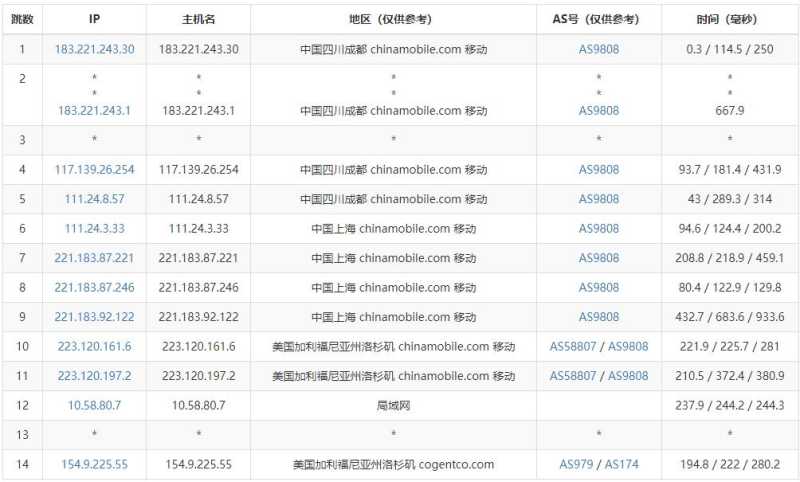Select time value 194.8 / 222 / 280.2

click(730, 464)
